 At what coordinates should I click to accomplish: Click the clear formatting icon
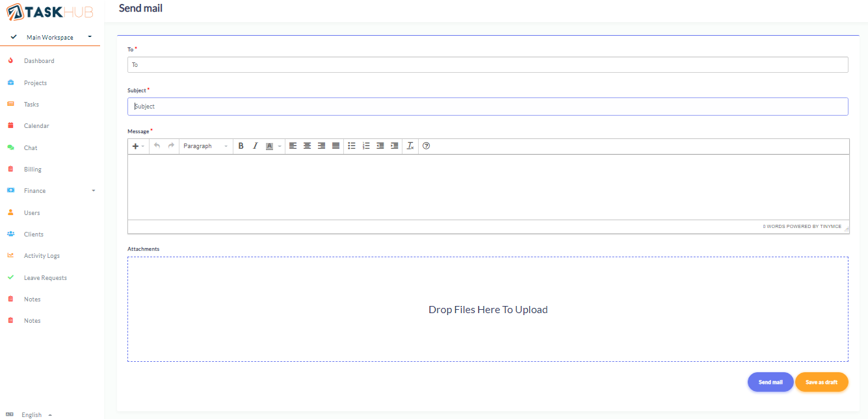[410, 146]
